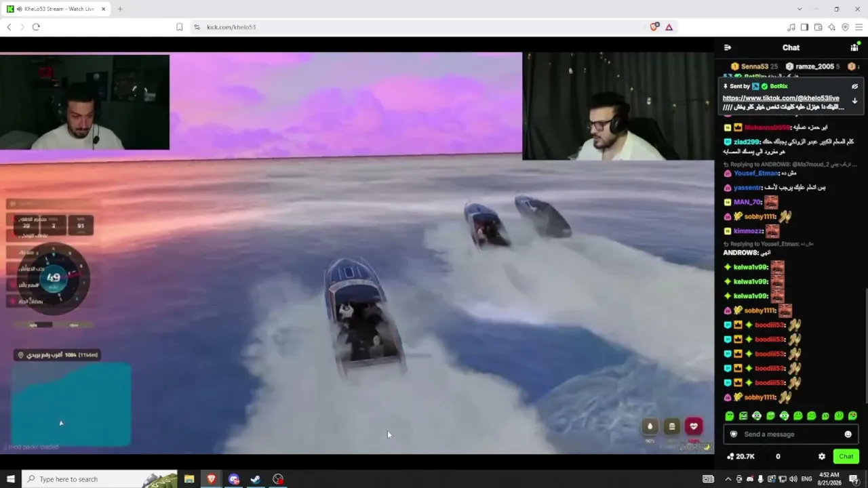
Task: Open the tab search dropdown chevron
Action: pos(800,9)
